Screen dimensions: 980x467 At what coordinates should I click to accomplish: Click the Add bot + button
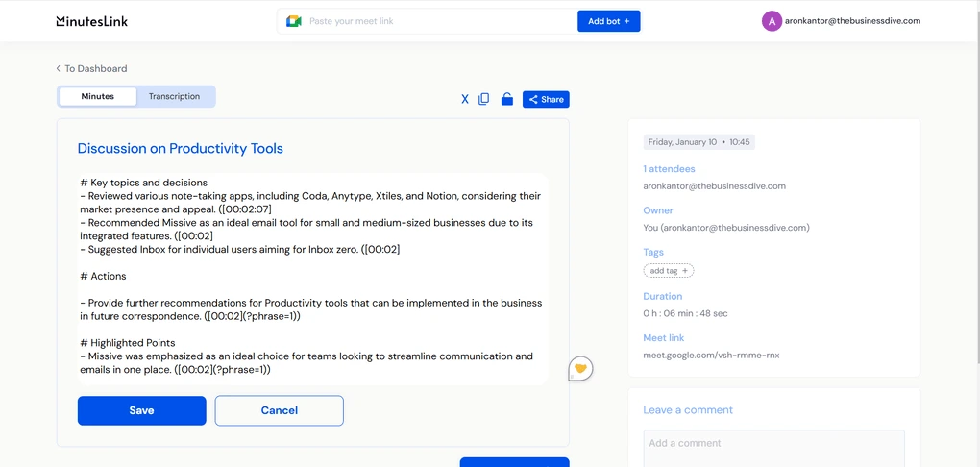click(x=609, y=21)
